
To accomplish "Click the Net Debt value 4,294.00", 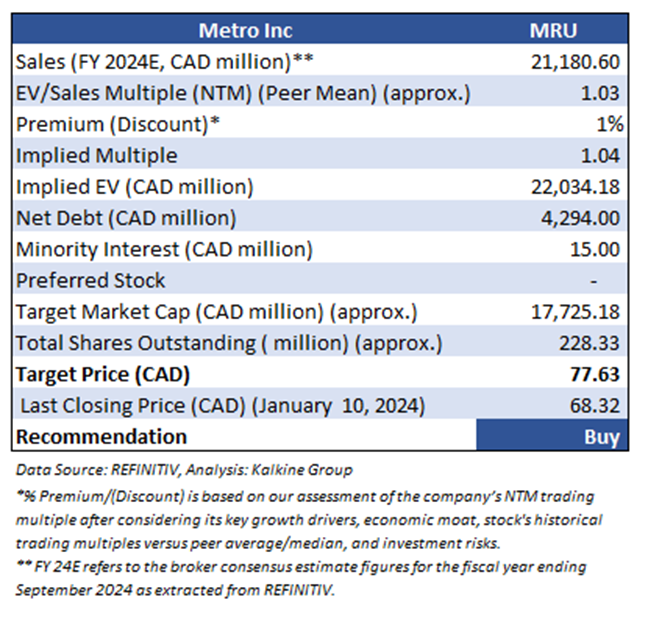I will tap(580, 218).
